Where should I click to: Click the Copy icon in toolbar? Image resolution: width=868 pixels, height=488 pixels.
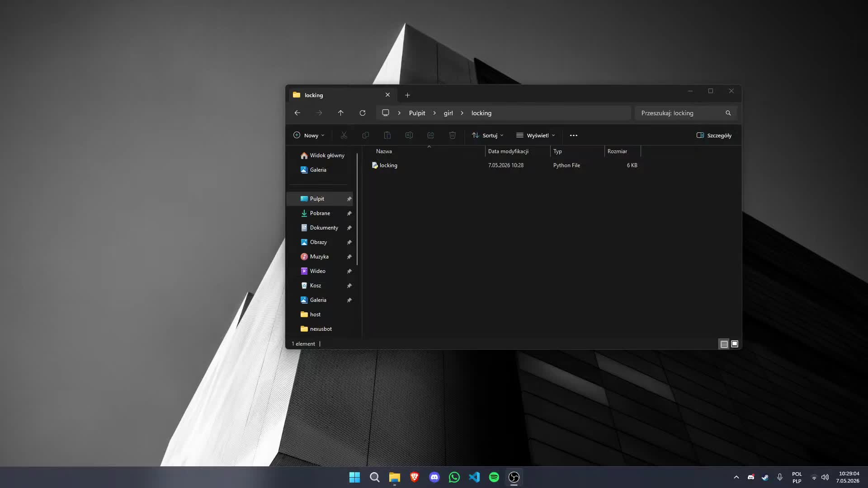coord(366,135)
